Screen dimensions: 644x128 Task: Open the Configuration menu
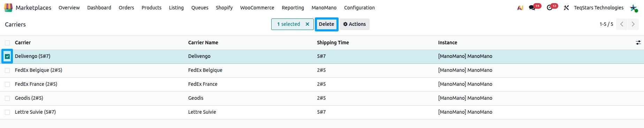359,8
